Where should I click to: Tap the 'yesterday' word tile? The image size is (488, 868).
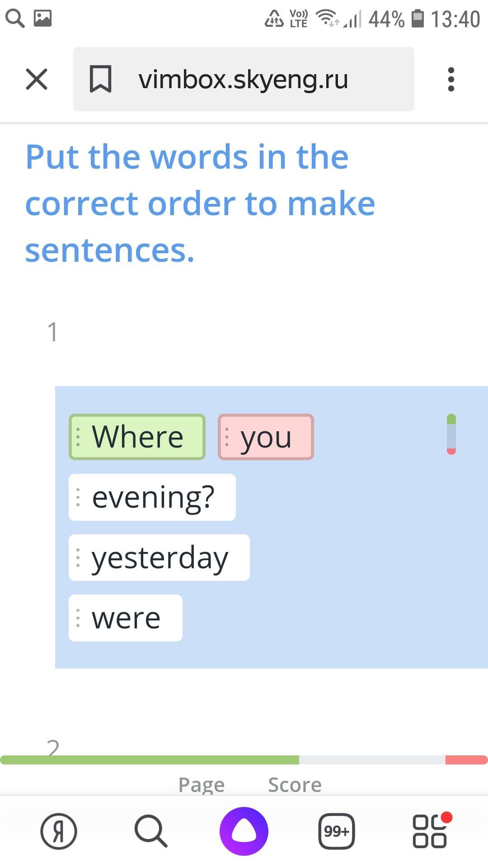[x=159, y=557]
